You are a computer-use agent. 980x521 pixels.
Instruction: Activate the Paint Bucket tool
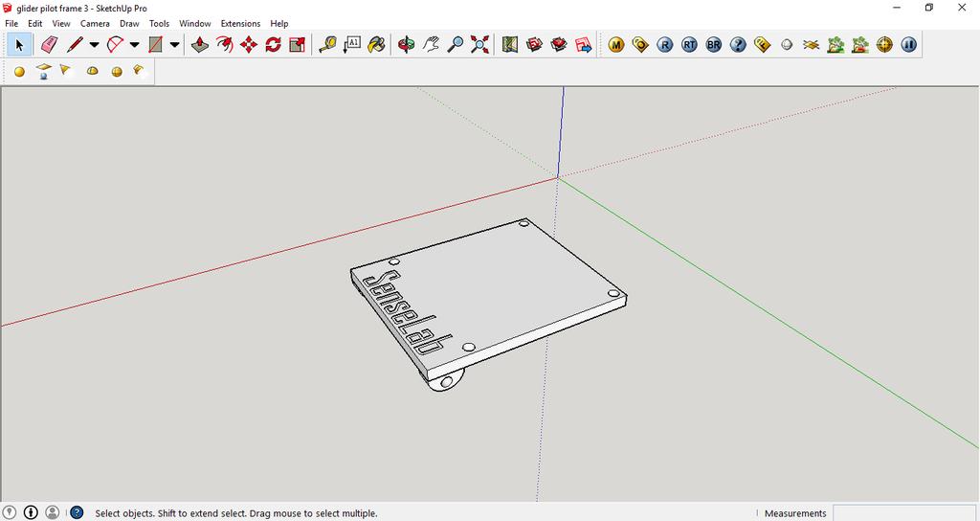coord(376,45)
